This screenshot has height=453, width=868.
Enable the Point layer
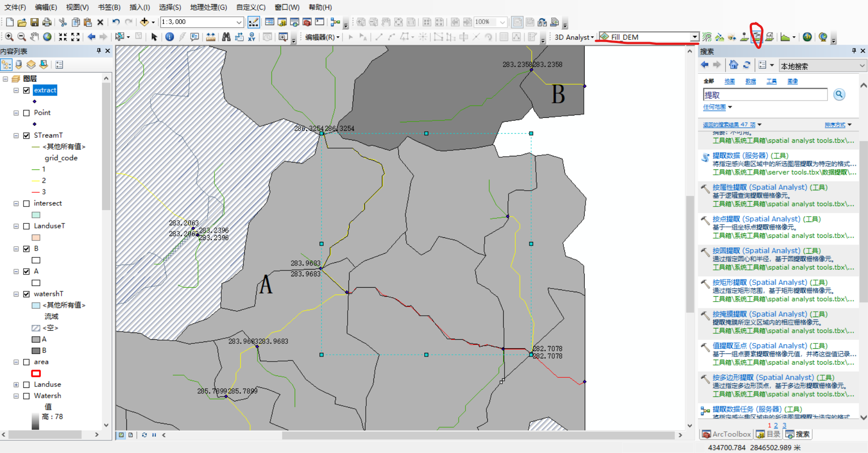(26, 113)
